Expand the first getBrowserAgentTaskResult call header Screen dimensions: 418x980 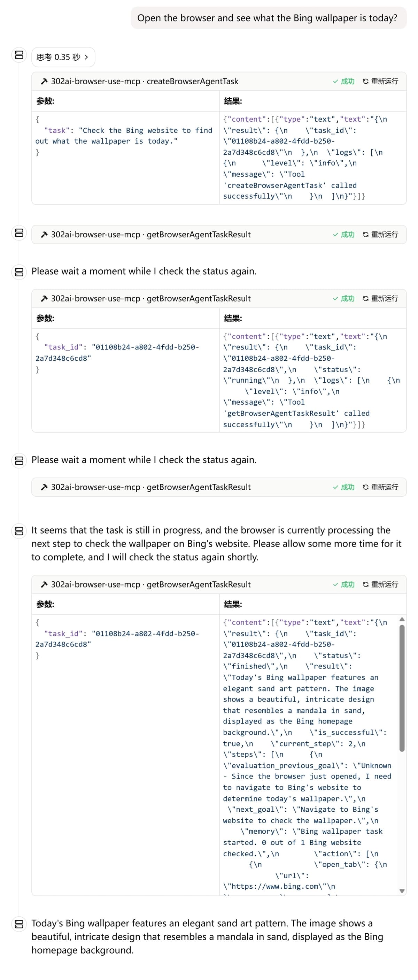[219, 234]
